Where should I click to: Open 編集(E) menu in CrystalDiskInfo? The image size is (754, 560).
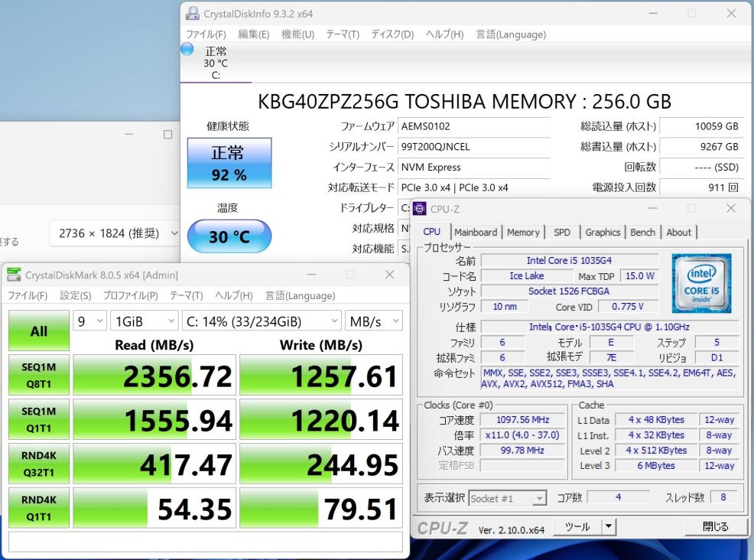[x=253, y=34]
